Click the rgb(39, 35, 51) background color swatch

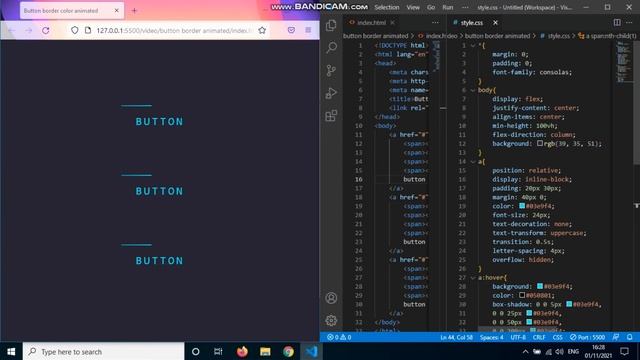pyautogui.click(x=540, y=143)
